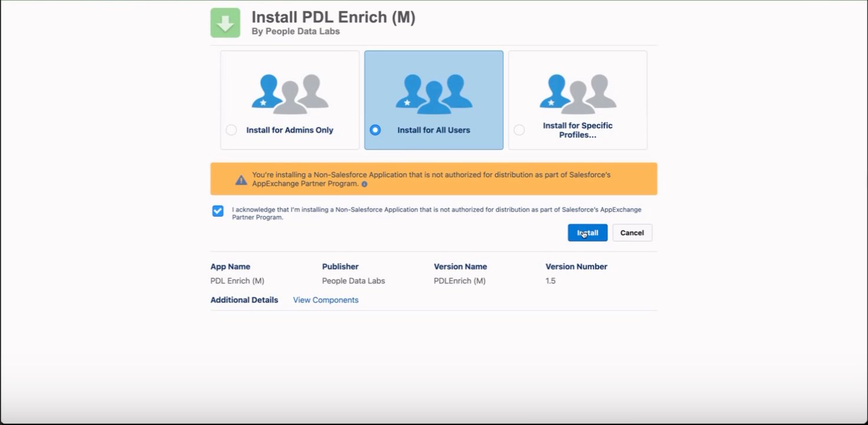Image resolution: width=868 pixels, height=425 pixels.
Task: Click the Additional Details label
Action: tap(245, 300)
